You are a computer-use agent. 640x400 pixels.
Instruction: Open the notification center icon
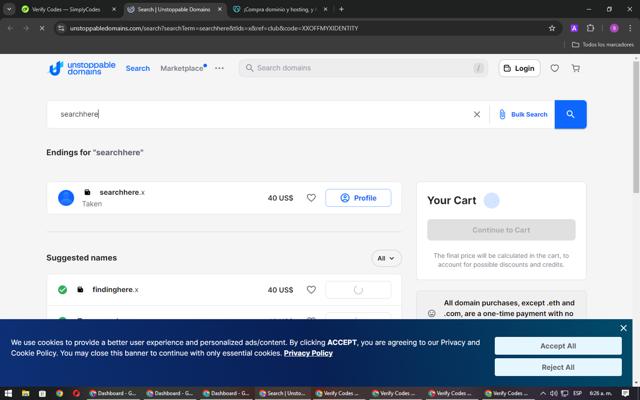pos(625,393)
